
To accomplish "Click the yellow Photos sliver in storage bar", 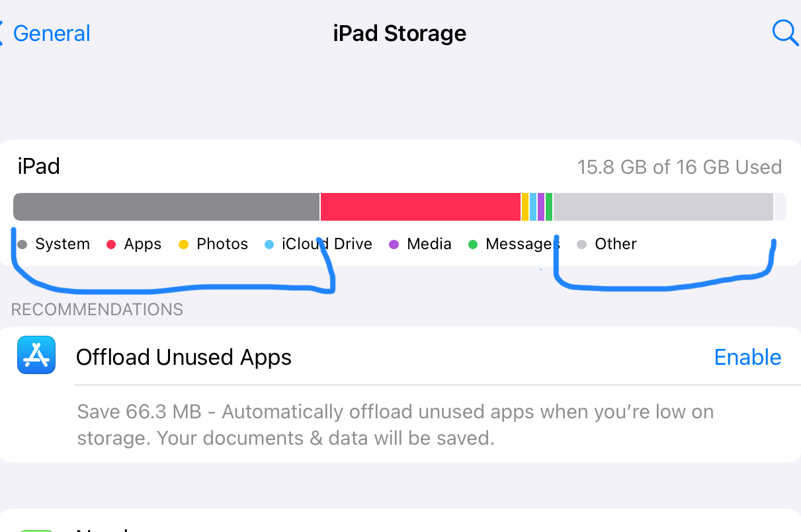I will pos(525,207).
